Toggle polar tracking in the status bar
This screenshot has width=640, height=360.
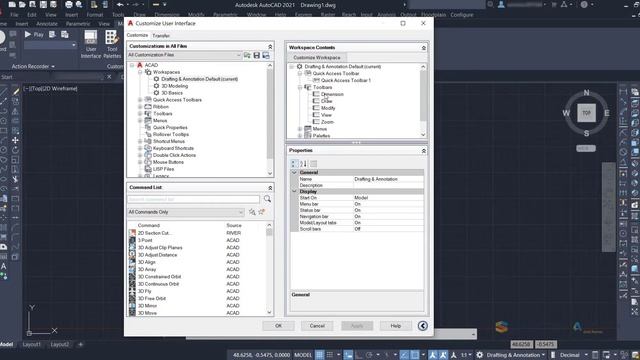tap(369, 355)
